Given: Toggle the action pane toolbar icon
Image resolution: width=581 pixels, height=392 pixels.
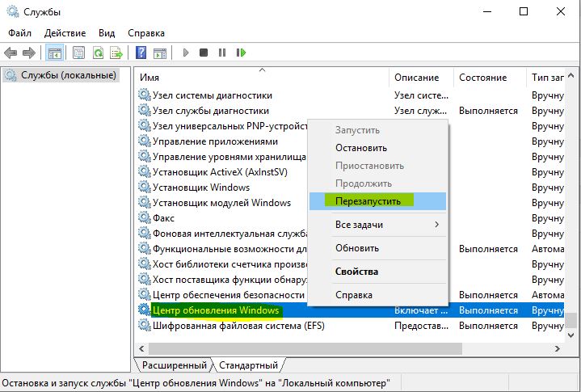Looking at the screenshot, I should (160, 53).
